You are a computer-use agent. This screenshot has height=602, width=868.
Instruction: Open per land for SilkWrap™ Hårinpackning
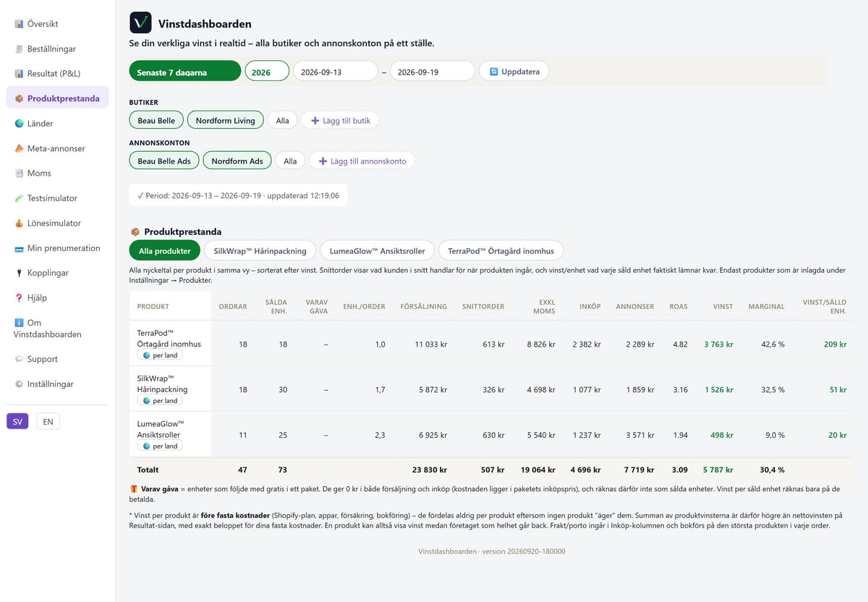160,401
